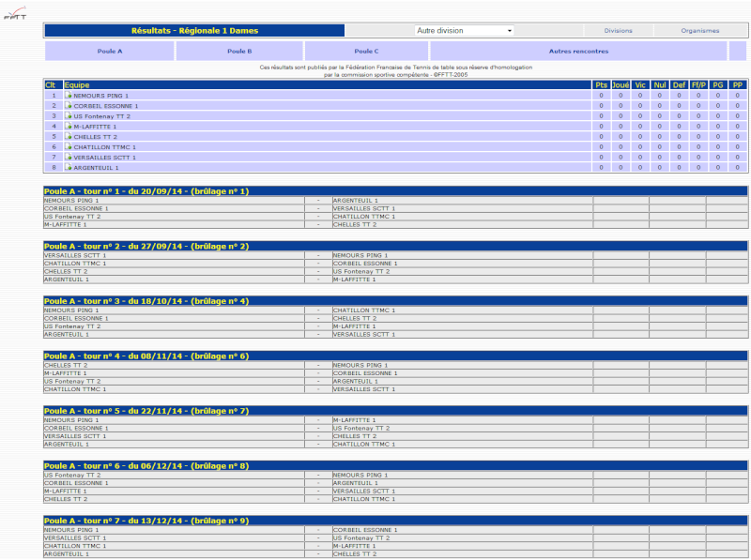Go to the Organismes link
Screen dimensions: 751x560
pyautogui.click(x=700, y=31)
